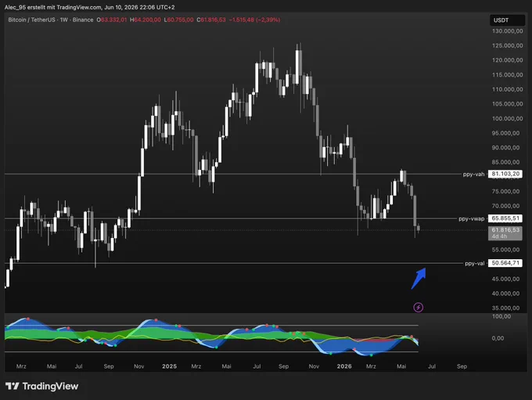This screenshot has width=532, height=400.
Task: Click the high value H64.200,00
Action: tap(146, 20)
